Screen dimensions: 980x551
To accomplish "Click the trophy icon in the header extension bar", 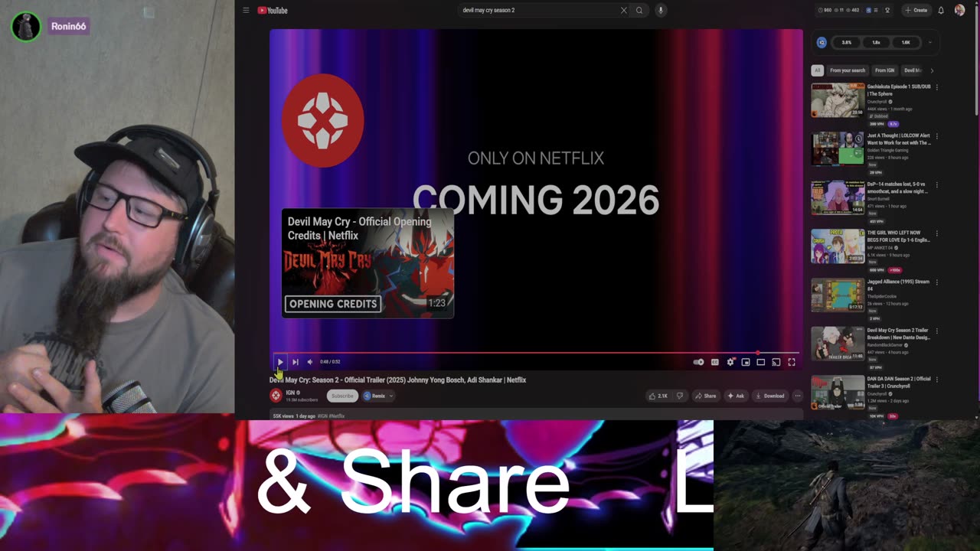I will click(x=887, y=10).
